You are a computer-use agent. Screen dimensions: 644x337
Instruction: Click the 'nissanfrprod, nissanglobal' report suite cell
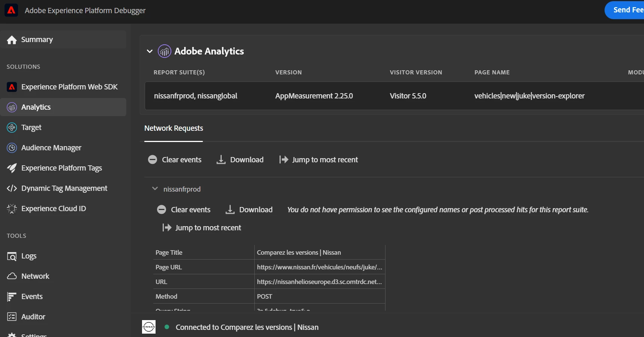point(195,96)
